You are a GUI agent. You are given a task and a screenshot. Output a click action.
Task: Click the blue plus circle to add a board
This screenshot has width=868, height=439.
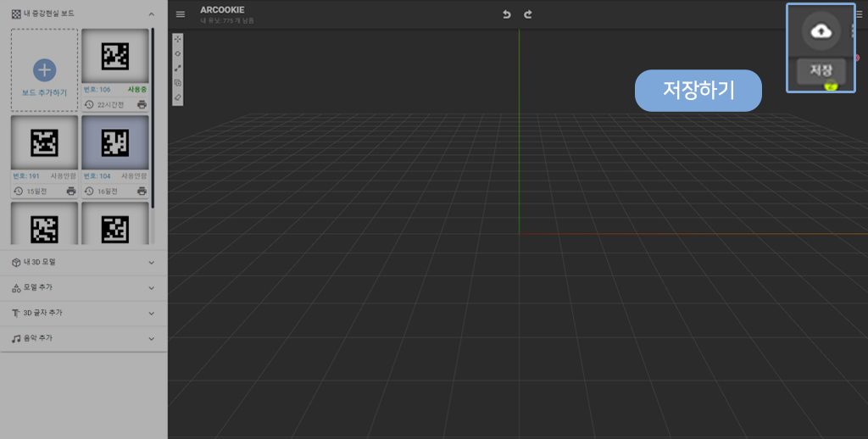[44, 70]
